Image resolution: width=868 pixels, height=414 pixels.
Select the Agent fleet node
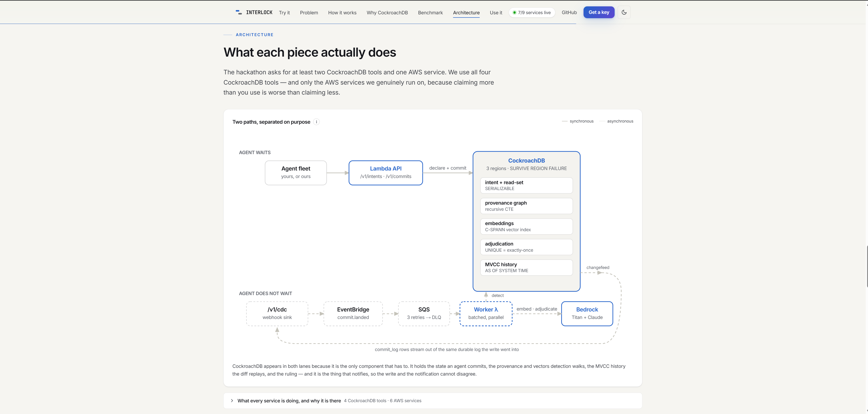coord(296,173)
